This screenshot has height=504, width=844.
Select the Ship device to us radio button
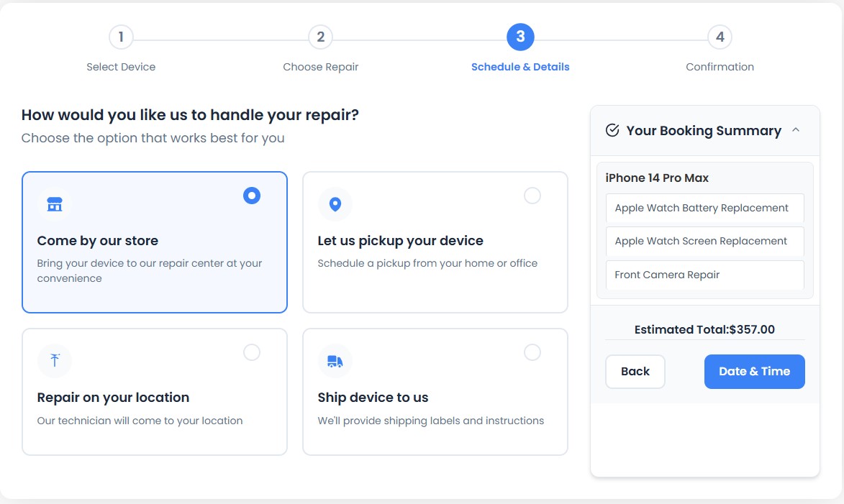pos(532,352)
